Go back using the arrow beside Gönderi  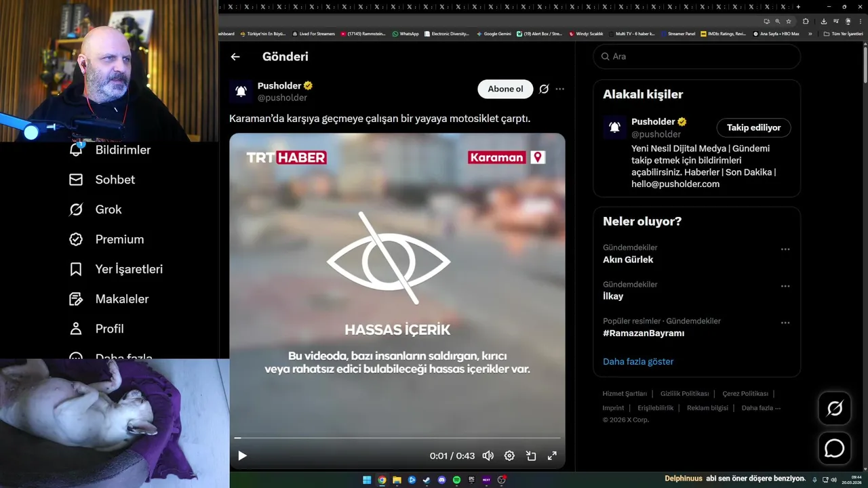pos(235,57)
